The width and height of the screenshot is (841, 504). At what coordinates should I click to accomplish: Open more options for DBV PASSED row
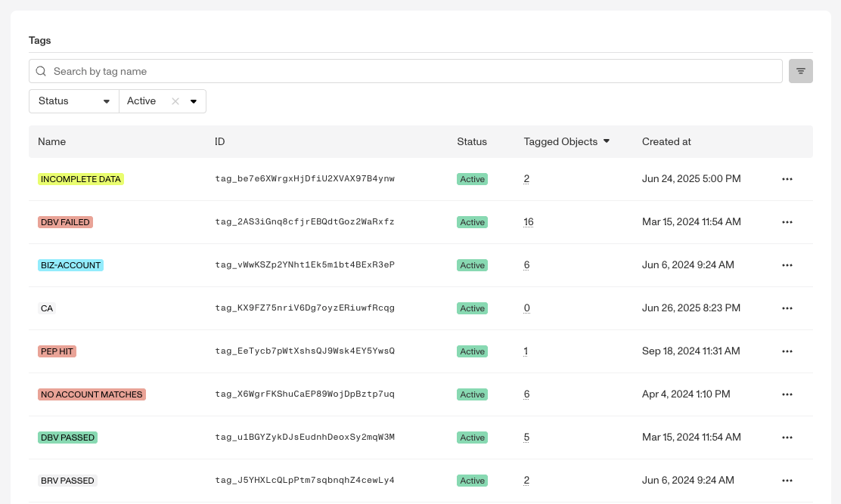[x=787, y=438]
